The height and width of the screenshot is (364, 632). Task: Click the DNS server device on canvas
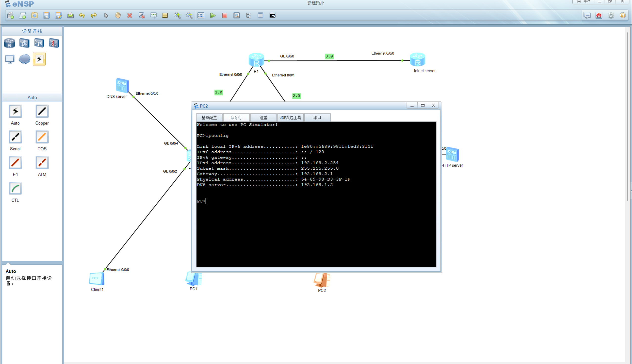(122, 85)
